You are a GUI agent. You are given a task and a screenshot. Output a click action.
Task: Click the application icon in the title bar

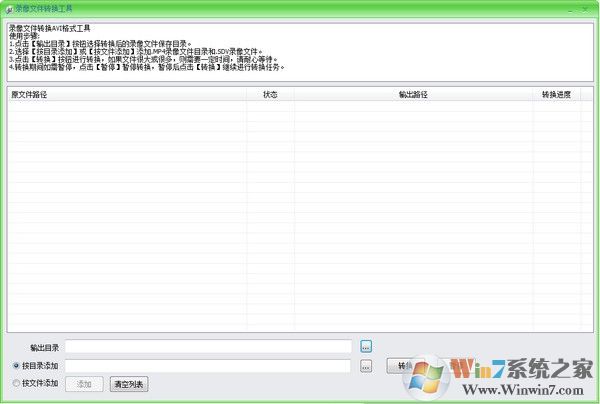(x=9, y=9)
